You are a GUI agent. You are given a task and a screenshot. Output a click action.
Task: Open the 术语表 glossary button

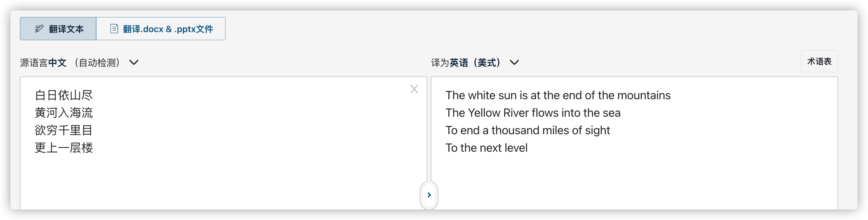(819, 61)
